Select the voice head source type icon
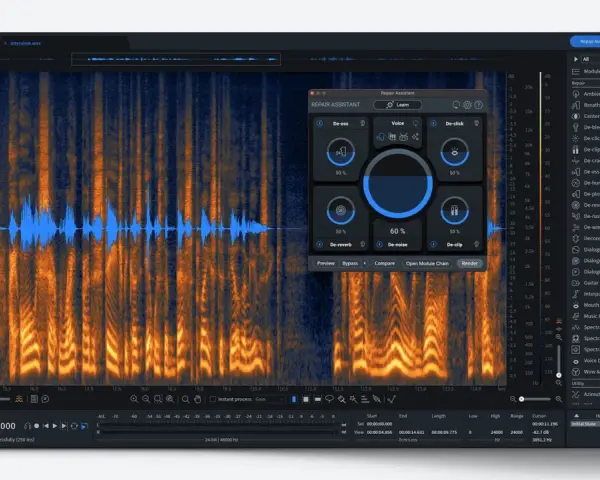This screenshot has width=600, height=480. 380,137
